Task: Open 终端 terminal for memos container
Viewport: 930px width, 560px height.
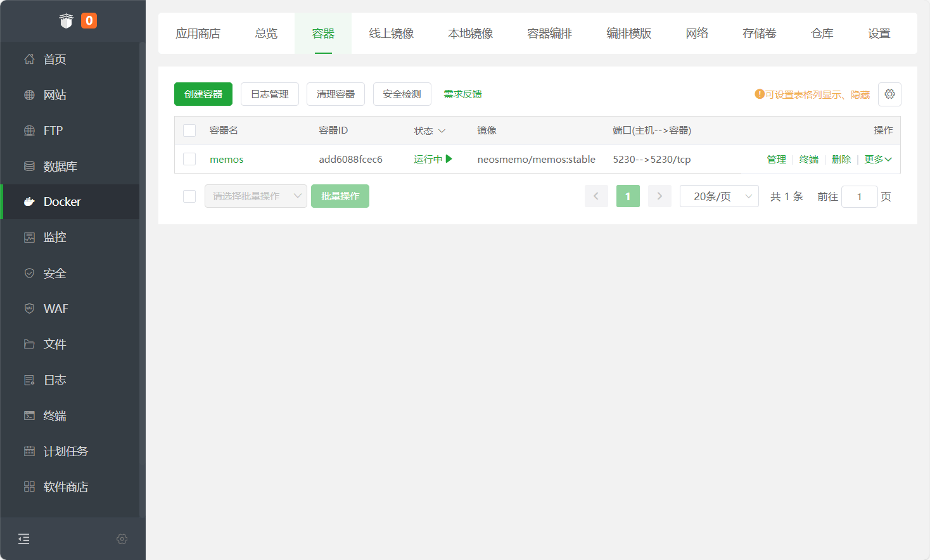Action: pos(809,160)
